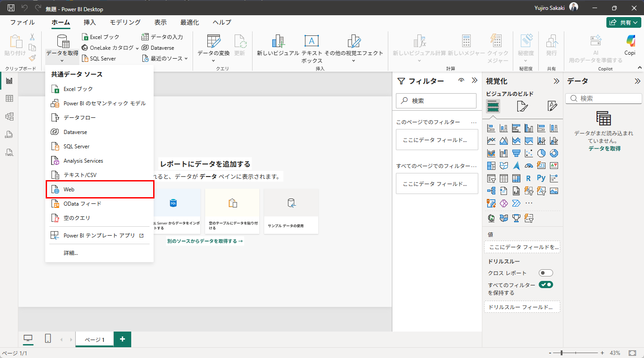The height and width of the screenshot is (358, 644).
Task: Collapse the フィルター pane
Action: pyautogui.click(x=475, y=81)
